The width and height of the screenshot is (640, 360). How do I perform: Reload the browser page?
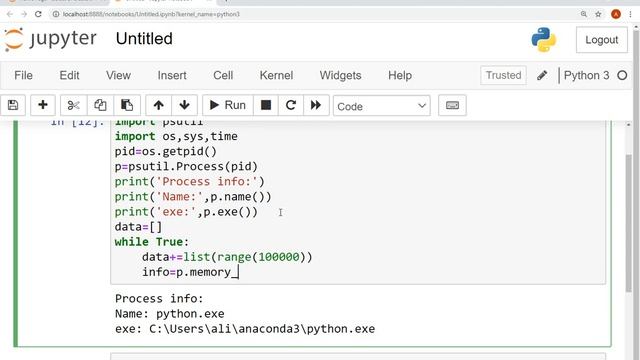(x=38, y=14)
